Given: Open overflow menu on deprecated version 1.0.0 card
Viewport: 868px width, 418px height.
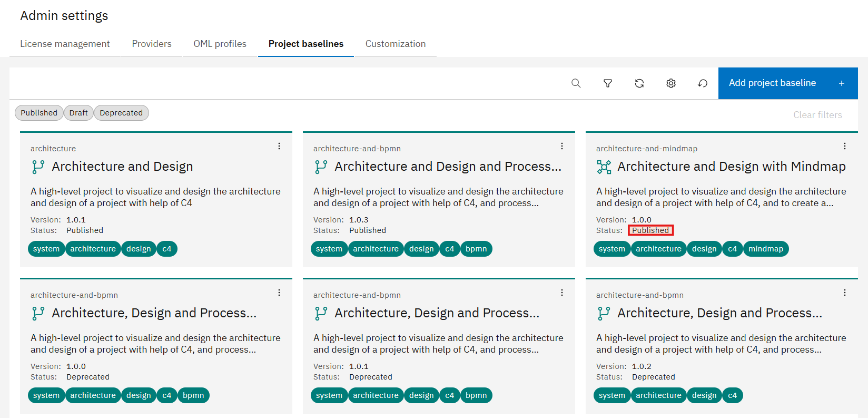Looking at the screenshot, I should point(279,293).
